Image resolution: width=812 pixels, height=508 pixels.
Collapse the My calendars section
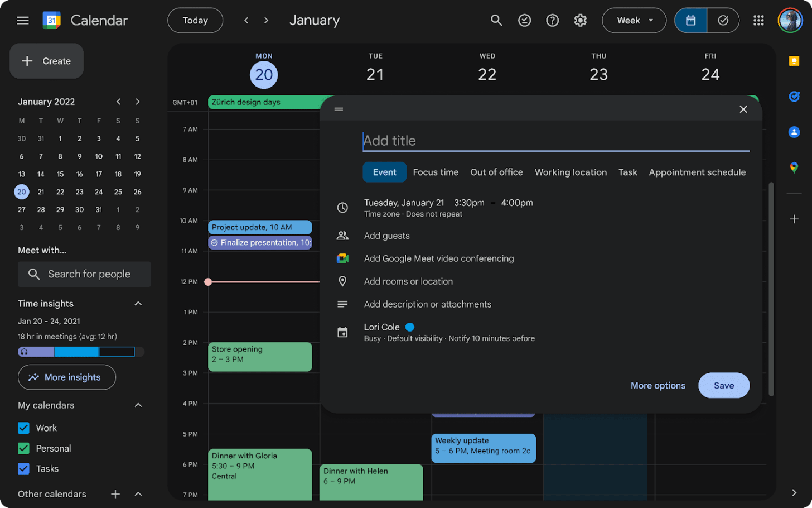coord(138,405)
